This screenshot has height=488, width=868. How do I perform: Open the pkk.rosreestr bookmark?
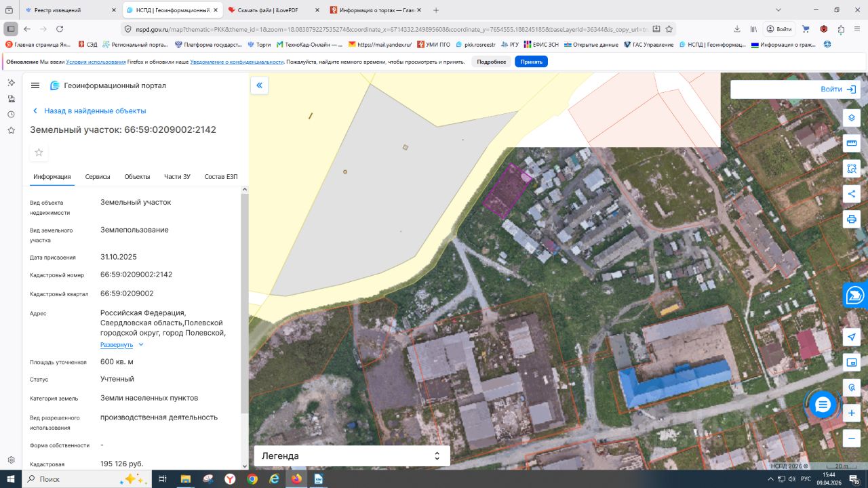(475, 45)
